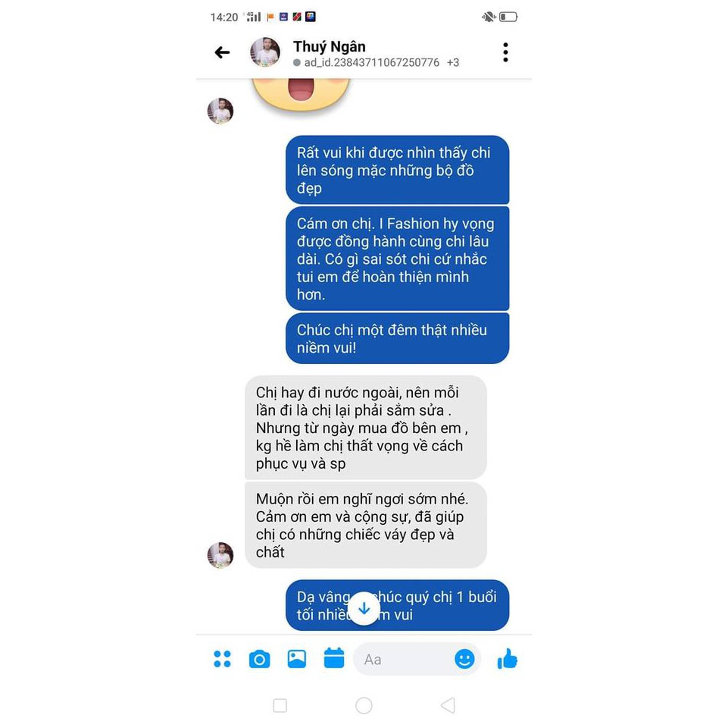Open recent apps with square button
Image resolution: width=728 pixels, height=728 pixels.
[x=280, y=706]
